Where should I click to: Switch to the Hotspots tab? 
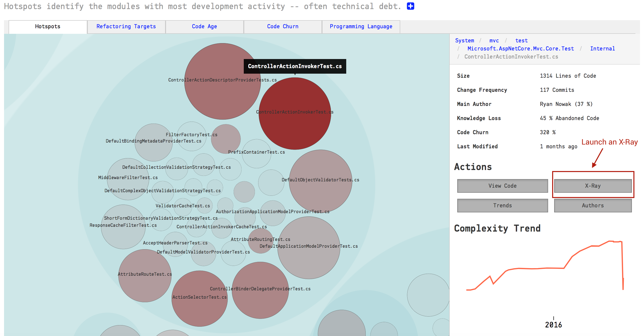click(48, 26)
